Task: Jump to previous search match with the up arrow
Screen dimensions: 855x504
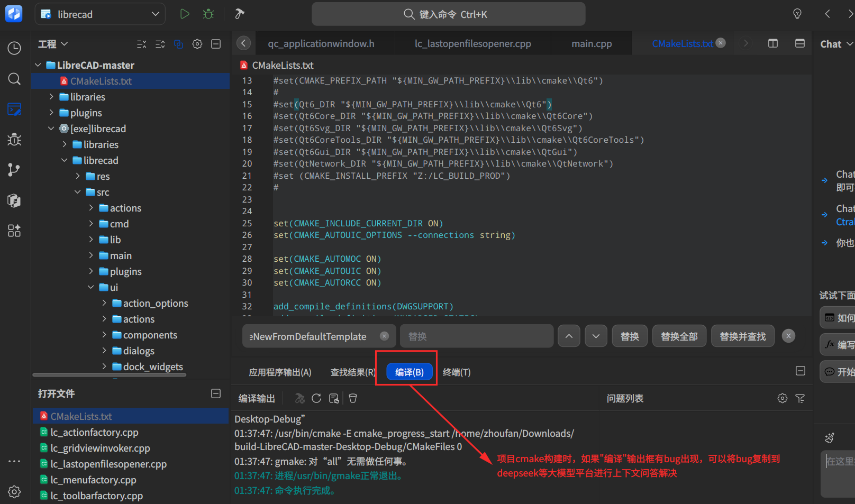Action: pos(569,336)
